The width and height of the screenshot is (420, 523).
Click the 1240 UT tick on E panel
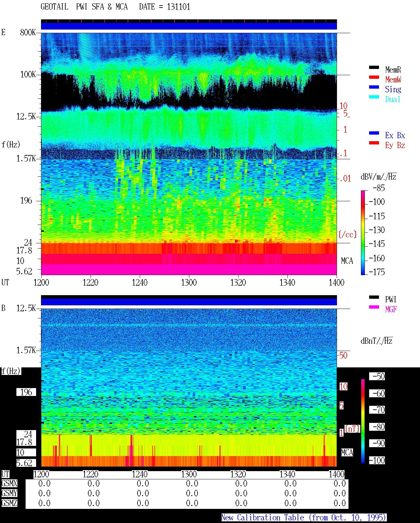point(139,282)
